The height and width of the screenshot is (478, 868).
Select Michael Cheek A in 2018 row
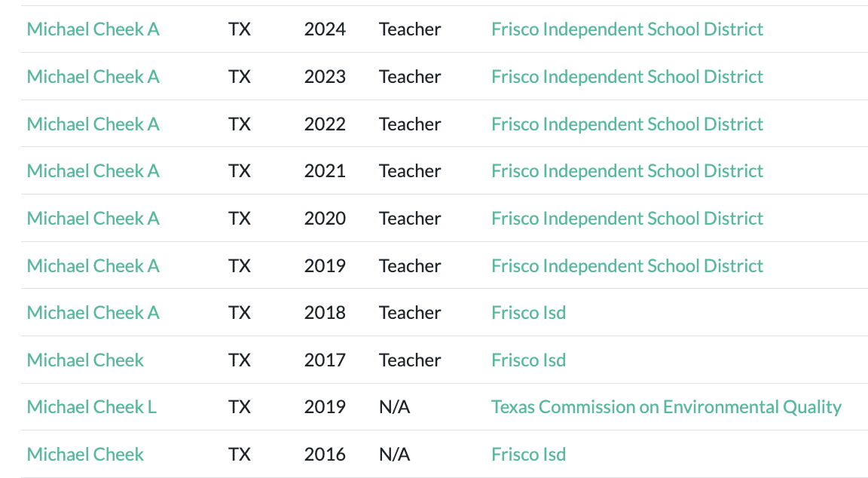tap(93, 313)
